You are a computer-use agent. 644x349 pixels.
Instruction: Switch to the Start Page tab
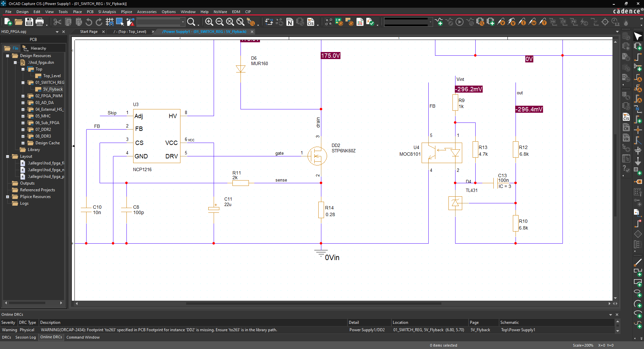click(x=89, y=32)
